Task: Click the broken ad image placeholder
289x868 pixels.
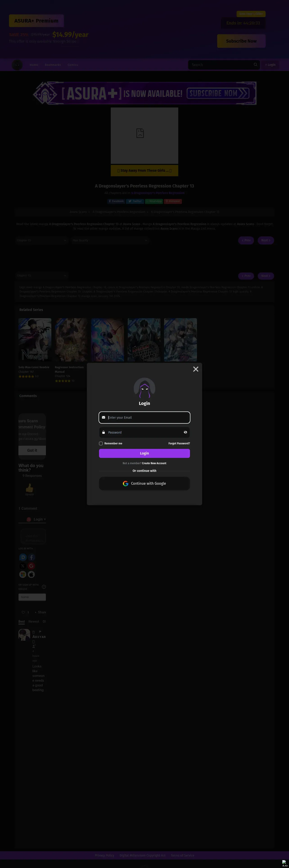Action: tap(144, 136)
